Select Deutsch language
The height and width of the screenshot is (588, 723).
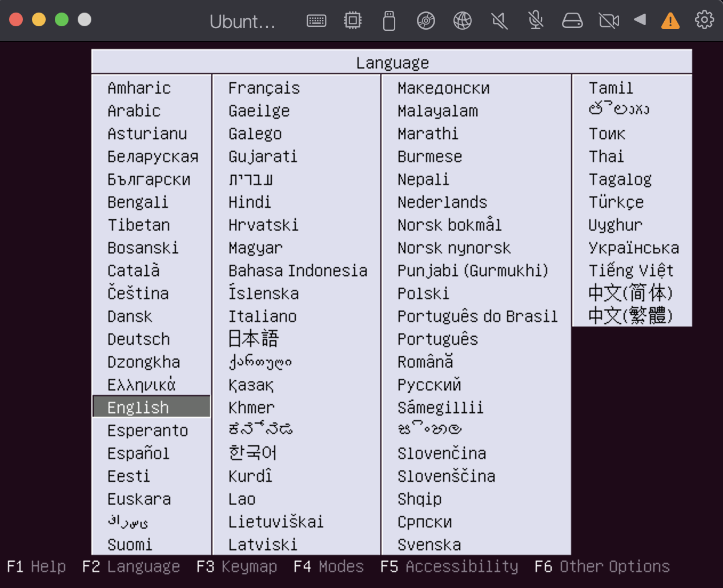click(x=139, y=339)
